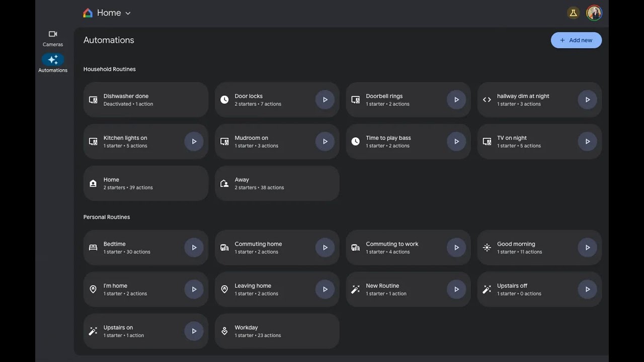The width and height of the screenshot is (644, 362).
Task: Click the Google Home logo
Action: coord(88,13)
